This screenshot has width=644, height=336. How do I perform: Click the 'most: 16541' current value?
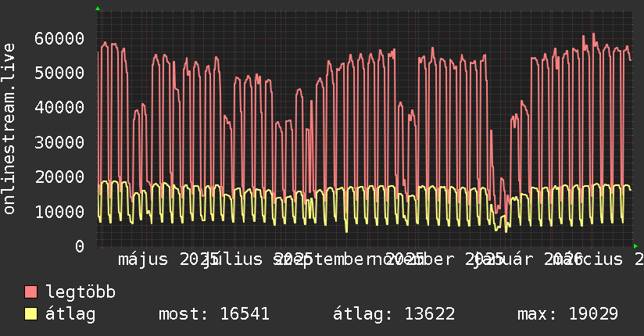tap(213, 315)
